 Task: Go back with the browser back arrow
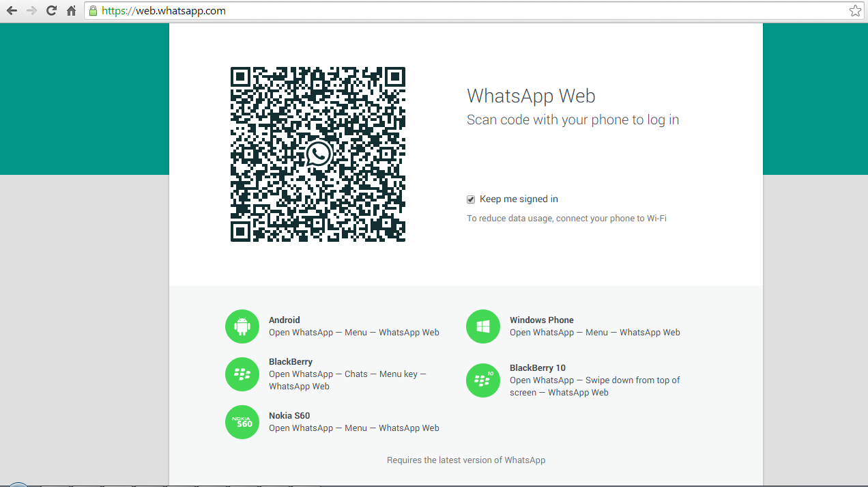12,11
